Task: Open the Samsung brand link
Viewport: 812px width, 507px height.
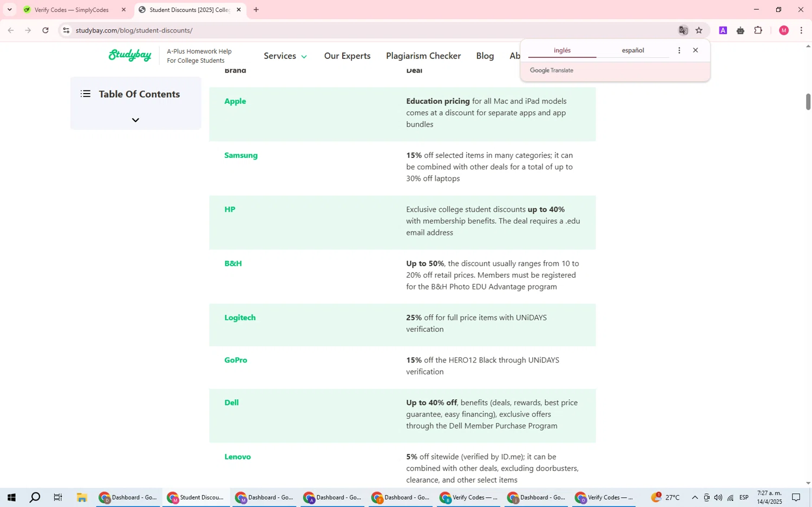Action: click(x=241, y=155)
